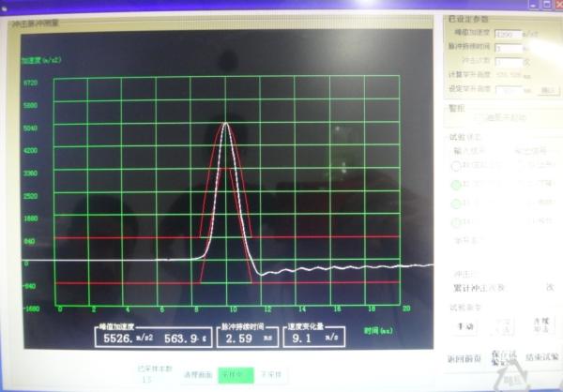563x392 pixels.
Task: Click the 设定举升高度 input field
Action: 509,90
